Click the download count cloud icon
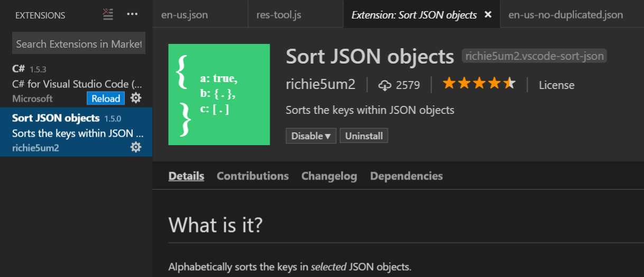The height and width of the screenshot is (277, 644). [x=385, y=85]
